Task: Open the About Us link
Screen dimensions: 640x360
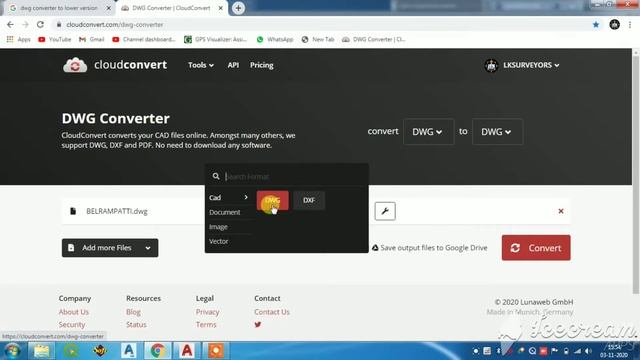Action: [73, 312]
